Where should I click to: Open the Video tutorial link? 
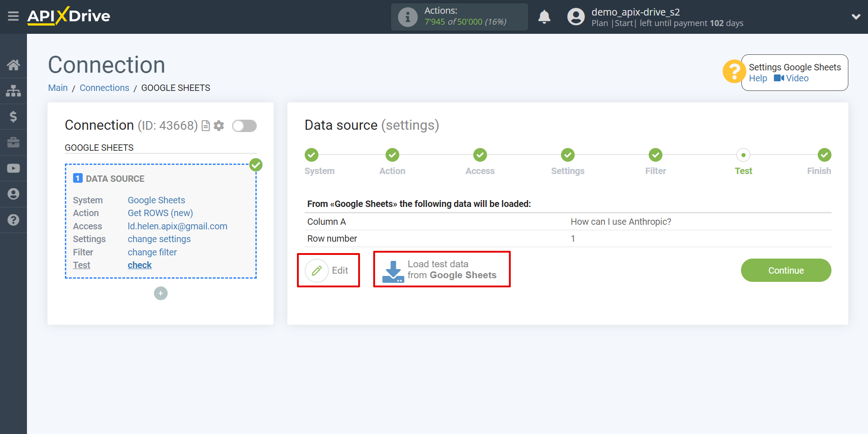pos(791,78)
